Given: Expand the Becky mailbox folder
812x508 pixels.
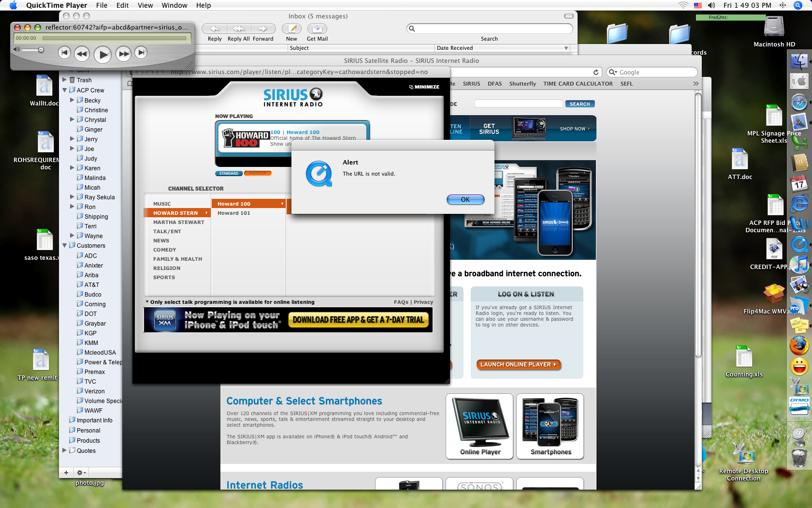Looking at the screenshot, I should tap(72, 100).
